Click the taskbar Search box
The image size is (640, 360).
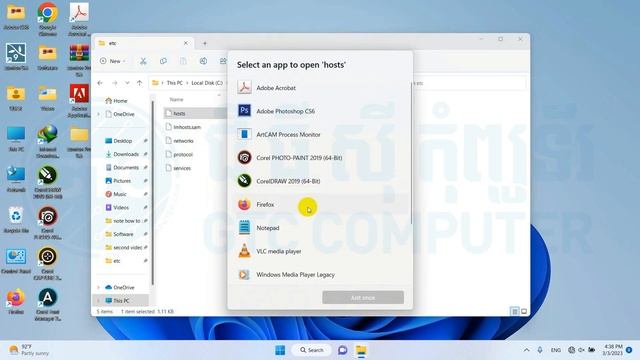tap(311, 350)
